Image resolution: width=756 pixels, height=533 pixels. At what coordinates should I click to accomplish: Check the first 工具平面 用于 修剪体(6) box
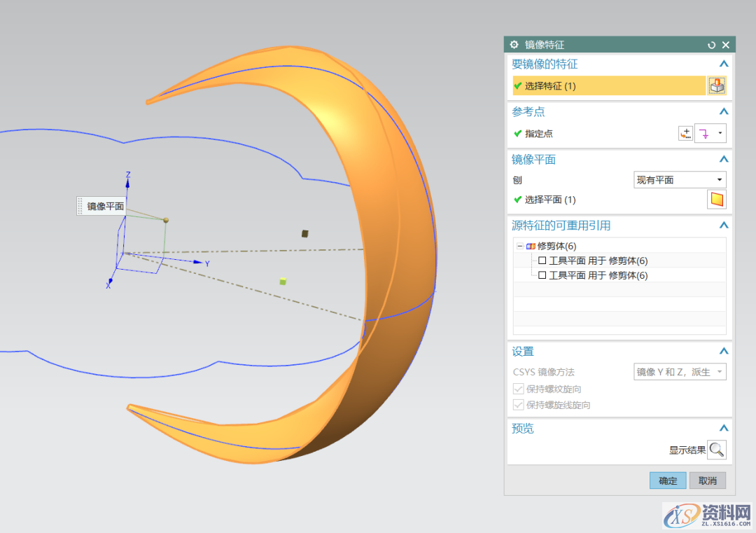coord(542,261)
